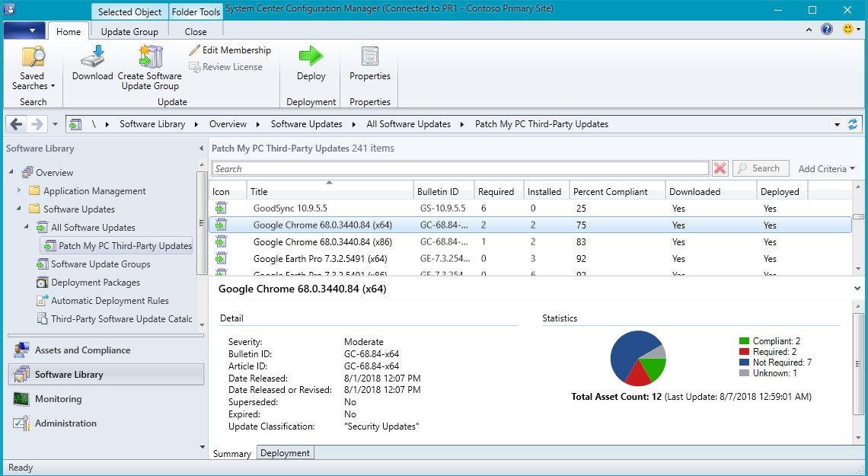Go forward with the navigation arrow
Viewport: 868px width, 476px height.
pyautogui.click(x=37, y=124)
